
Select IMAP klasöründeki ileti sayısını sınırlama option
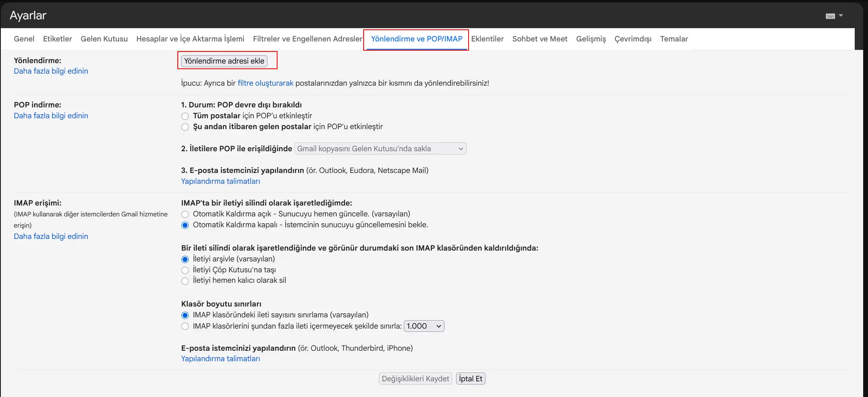[x=185, y=315]
